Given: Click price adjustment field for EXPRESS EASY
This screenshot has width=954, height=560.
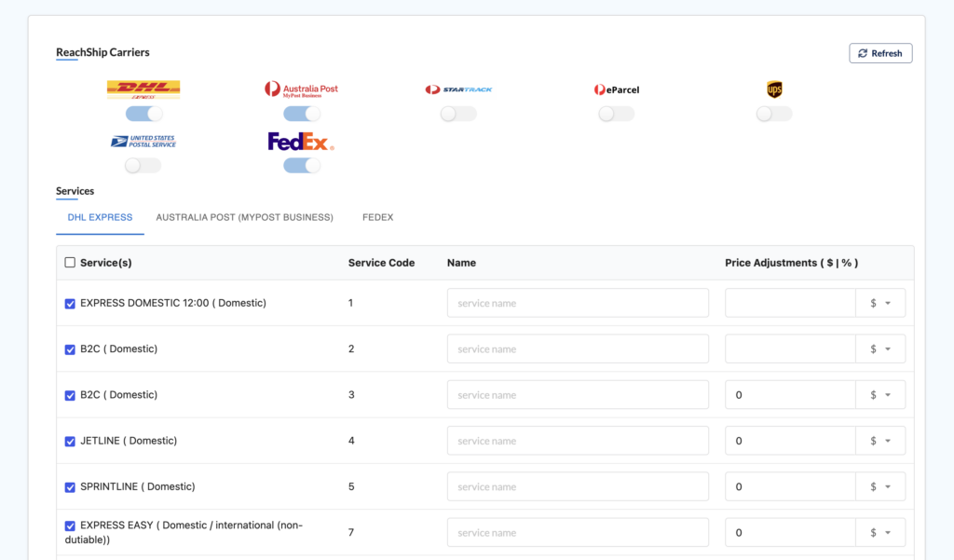Looking at the screenshot, I should click(x=790, y=533).
